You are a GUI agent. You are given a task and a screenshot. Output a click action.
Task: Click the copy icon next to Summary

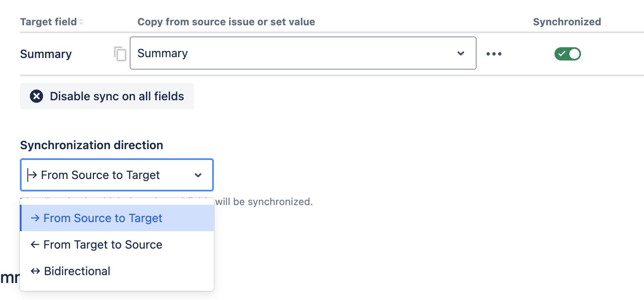point(120,54)
